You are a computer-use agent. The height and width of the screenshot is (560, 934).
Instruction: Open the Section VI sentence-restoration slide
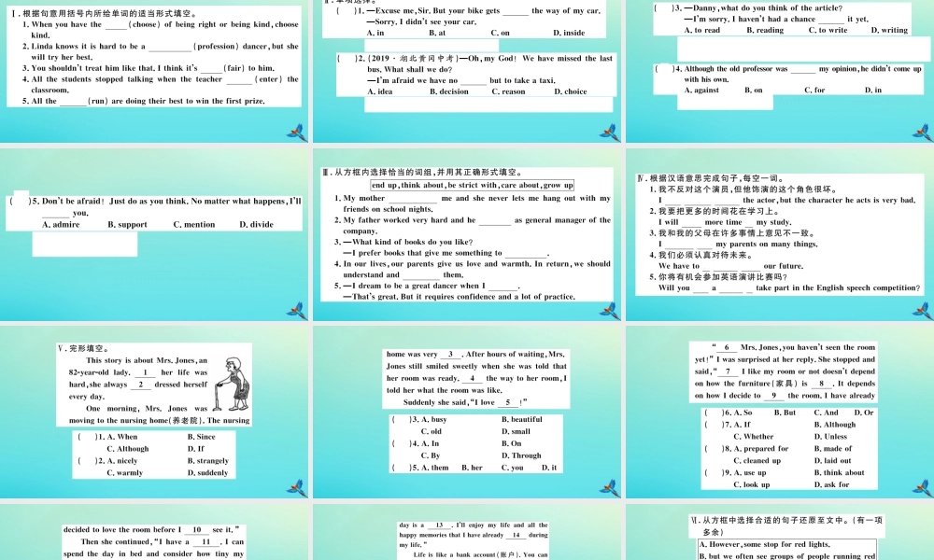[x=780, y=532]
